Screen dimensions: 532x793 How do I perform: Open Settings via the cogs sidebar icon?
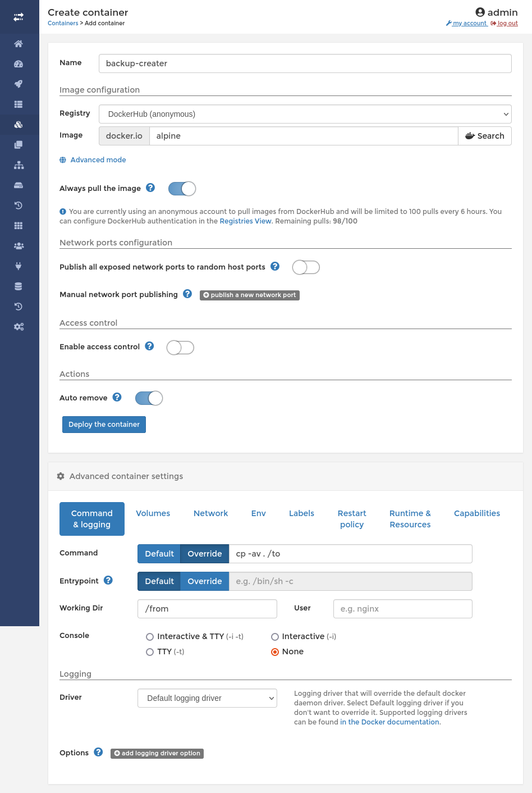tap(19, 327)
